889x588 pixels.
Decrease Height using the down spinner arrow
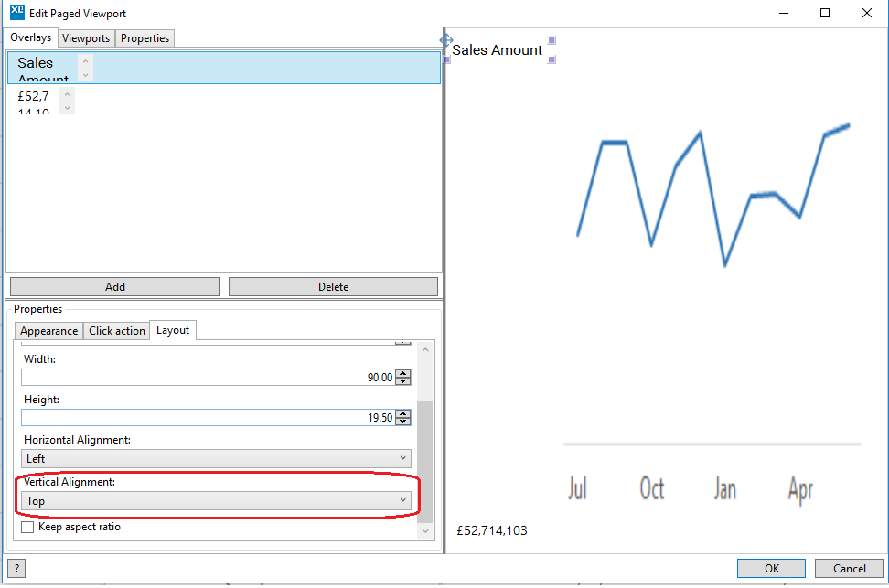click(403, 422)
